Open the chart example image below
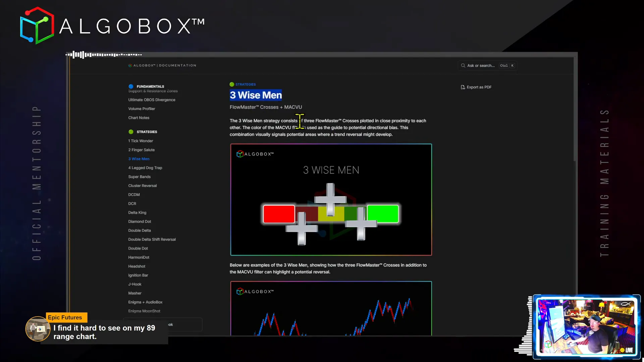 [331, 308]
